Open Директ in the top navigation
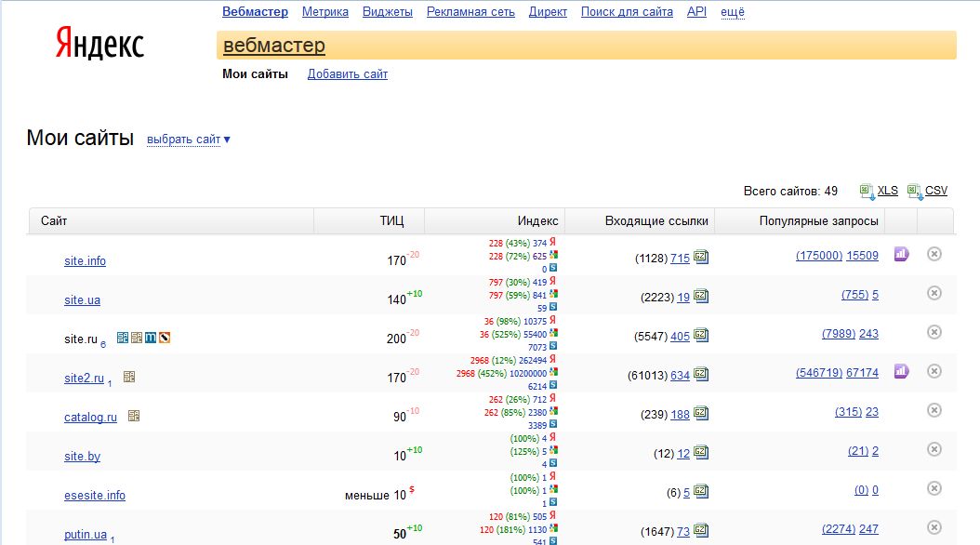 [x=549, y=12]
